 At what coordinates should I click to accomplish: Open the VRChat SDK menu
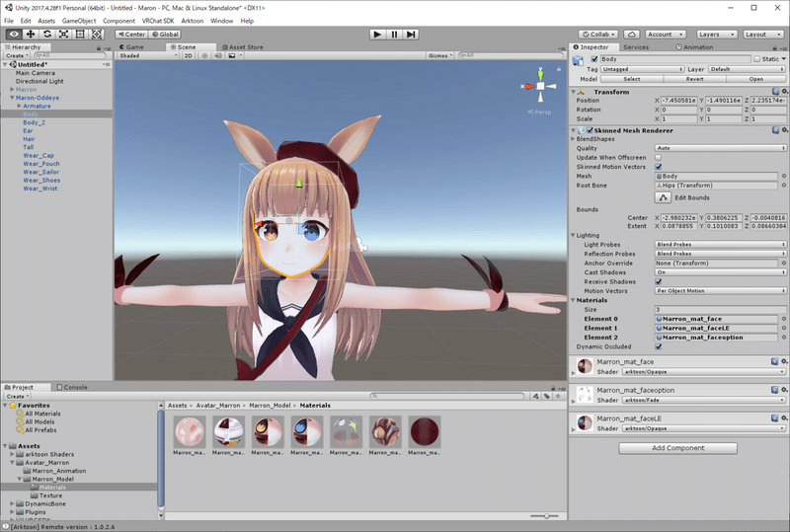coord(158,21)
